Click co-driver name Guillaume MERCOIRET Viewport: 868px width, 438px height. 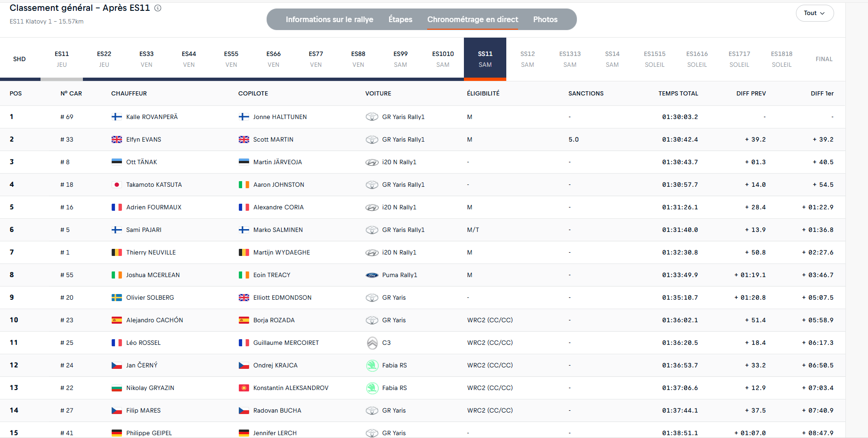(x=286, y=342)
